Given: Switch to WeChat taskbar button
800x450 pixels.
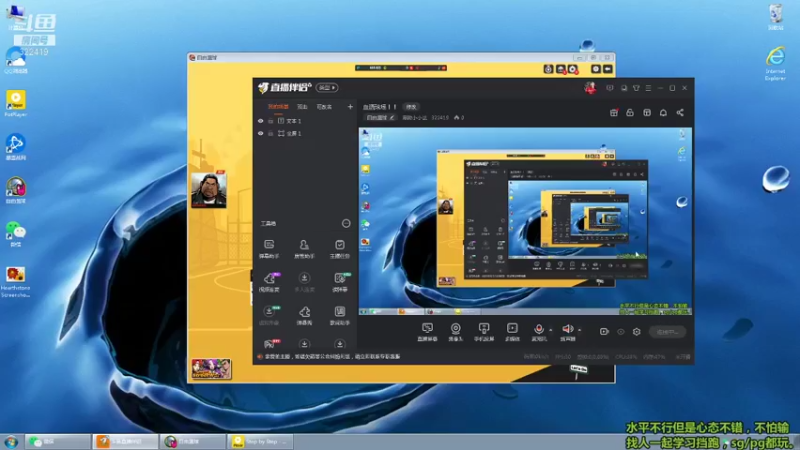Looking at the screenshot, I should (x=57, y=441).
